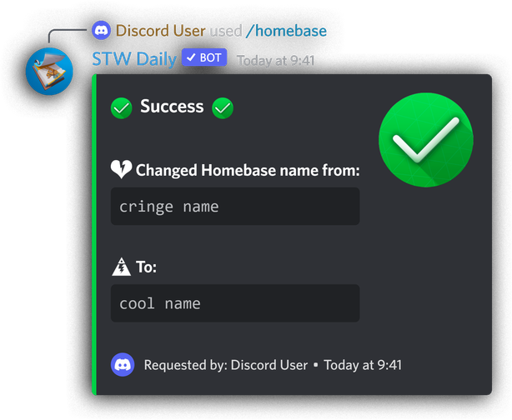Click the green checkmark left of Success
Screen dimensions: 512x420
[x=122, y=108]
